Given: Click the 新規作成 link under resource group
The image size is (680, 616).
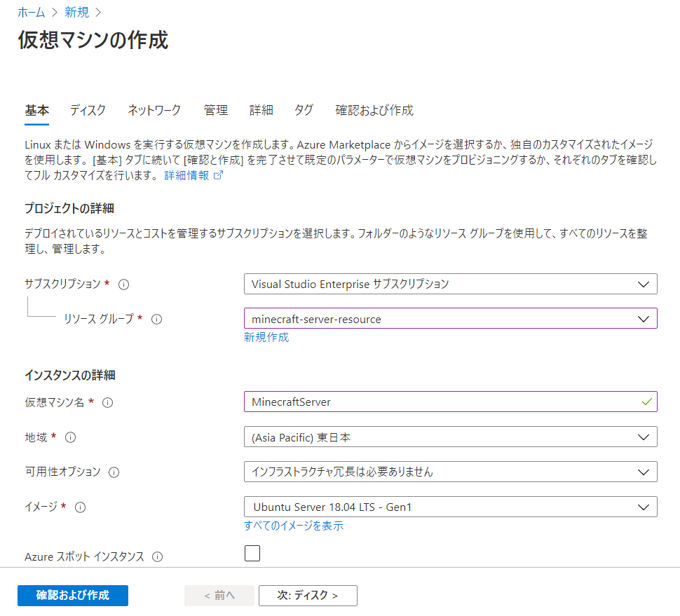Looking at the screenshot, I should click(x=266, y=337).
